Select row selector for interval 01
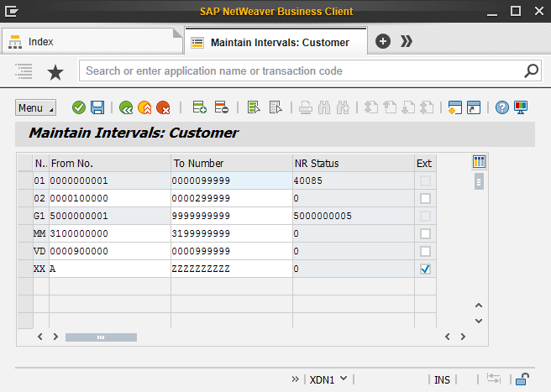Image resolution: width=551 pixels, height=392 pixels. click(25, 180)
